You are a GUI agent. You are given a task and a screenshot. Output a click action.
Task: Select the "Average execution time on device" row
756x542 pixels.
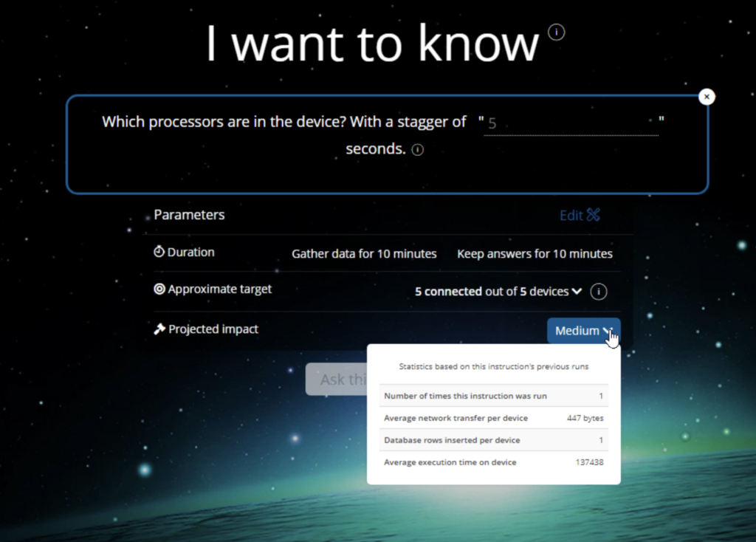[493, 462]
